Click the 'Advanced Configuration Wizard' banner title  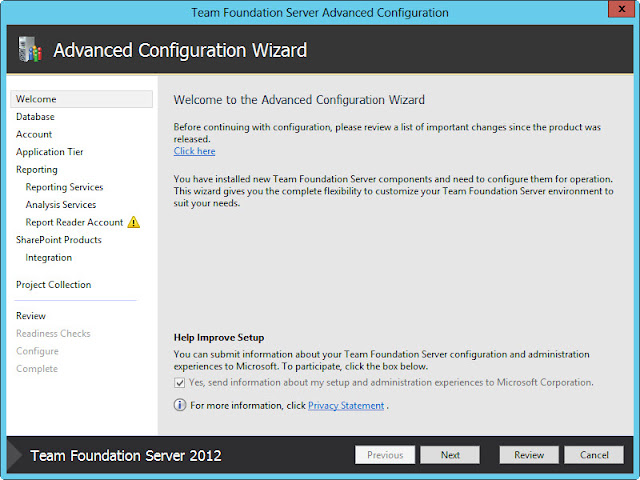point(180,51)
